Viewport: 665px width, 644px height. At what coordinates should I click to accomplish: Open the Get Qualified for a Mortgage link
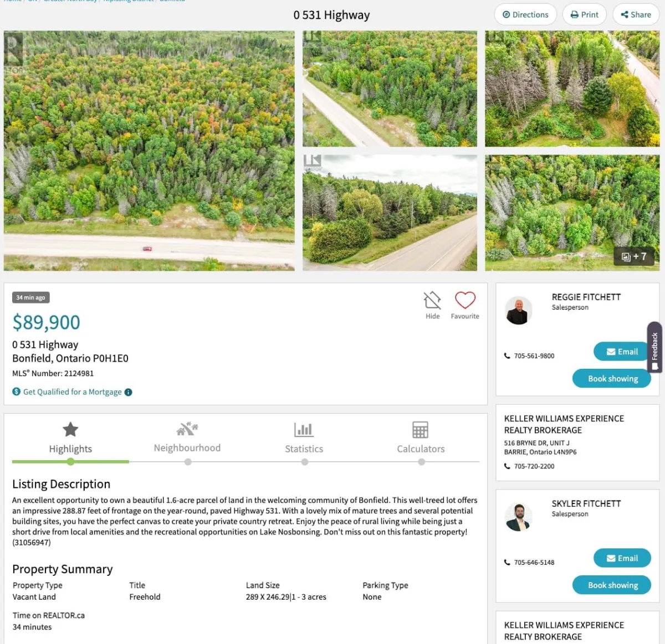coord(73,392)
